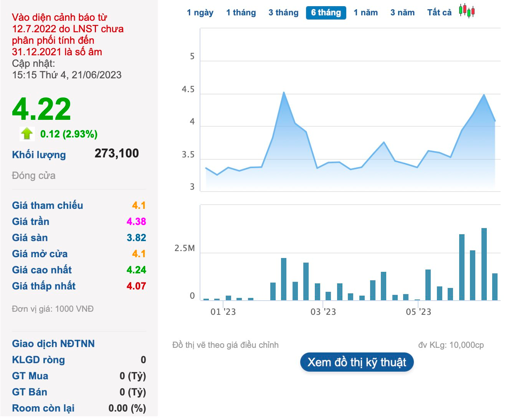
Task: Show the 3 năm chart range
Action: 402,13
